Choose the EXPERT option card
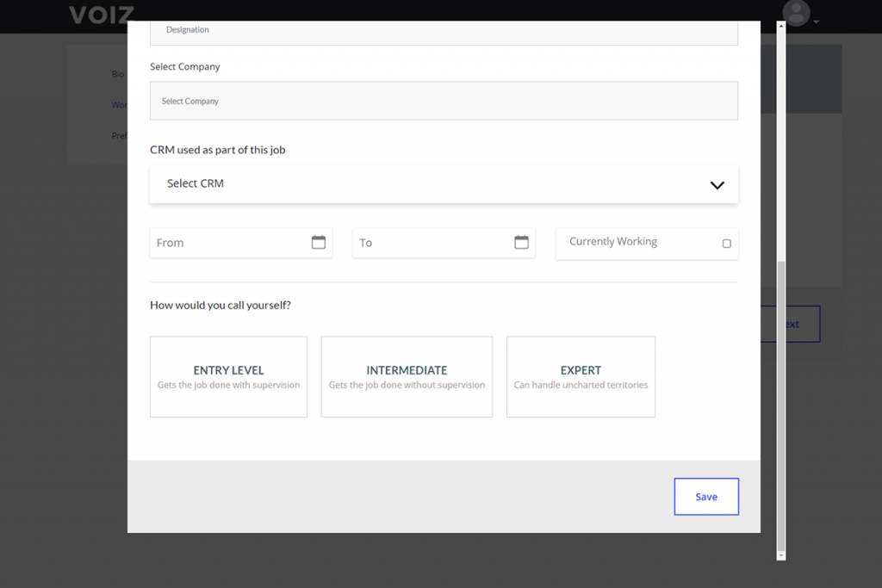 pos(581,376)
